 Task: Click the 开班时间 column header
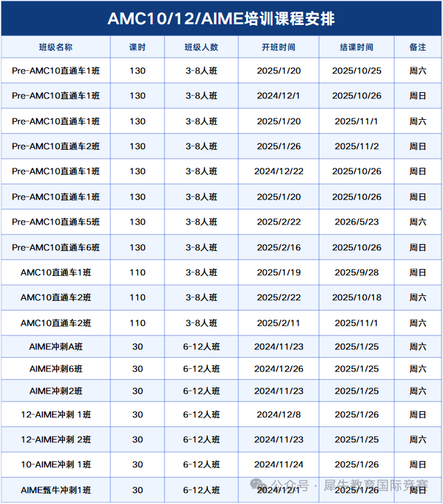(x=279, y=47)
